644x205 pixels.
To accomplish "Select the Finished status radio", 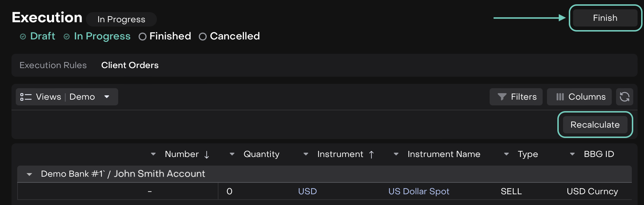I will pyautogui.click(x=143, y=37).
